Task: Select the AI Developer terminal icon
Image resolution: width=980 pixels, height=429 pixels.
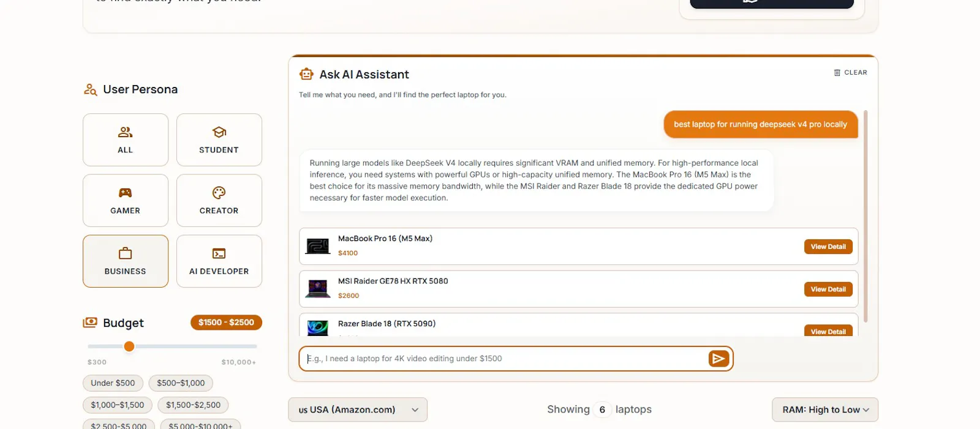Action: click(x=219, y=253)
